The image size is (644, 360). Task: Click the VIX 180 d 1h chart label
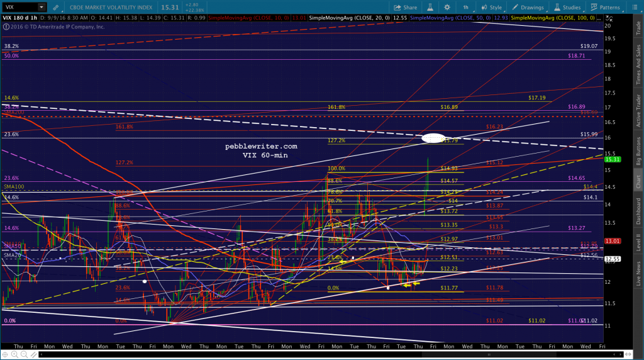[x=19, y=18]
